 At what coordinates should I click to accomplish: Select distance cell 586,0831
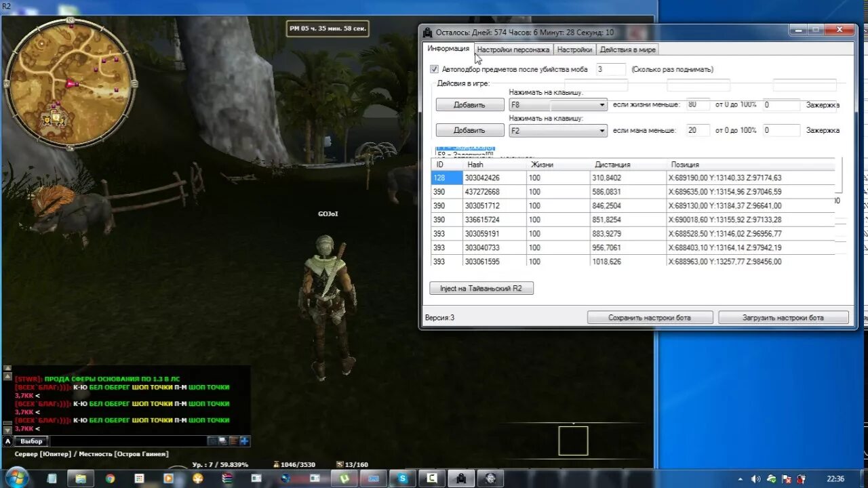coord(628,192)
